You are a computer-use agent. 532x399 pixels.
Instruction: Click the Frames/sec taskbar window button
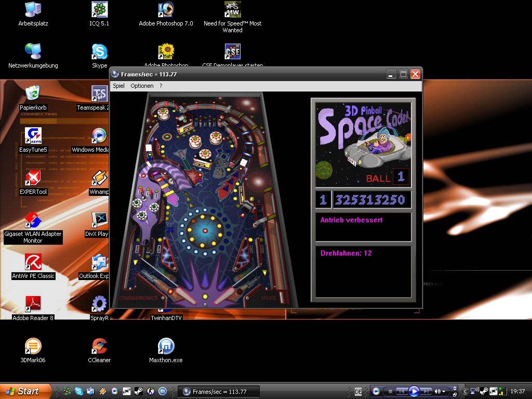tap(219, 392)
